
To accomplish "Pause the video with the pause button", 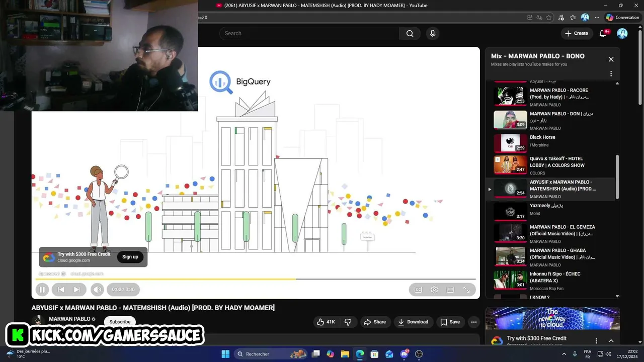I will [x=42, y=290].
